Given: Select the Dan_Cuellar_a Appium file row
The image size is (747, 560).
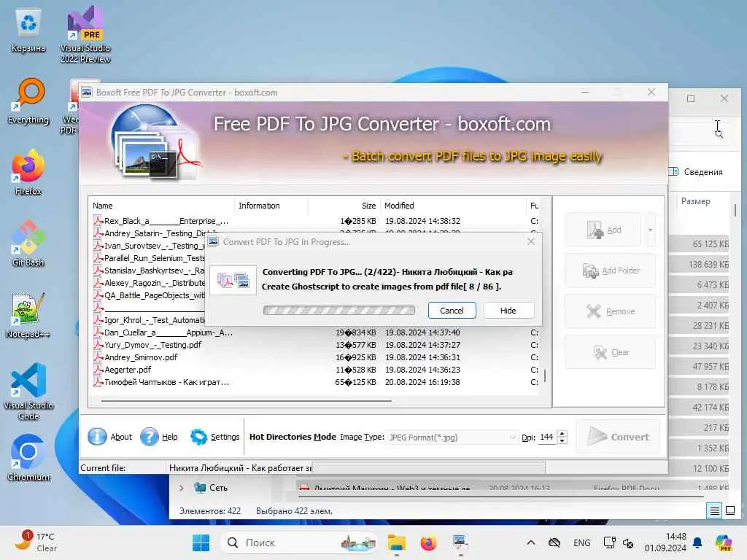Looking at the screenshot, I should click(x=315, y=332).
